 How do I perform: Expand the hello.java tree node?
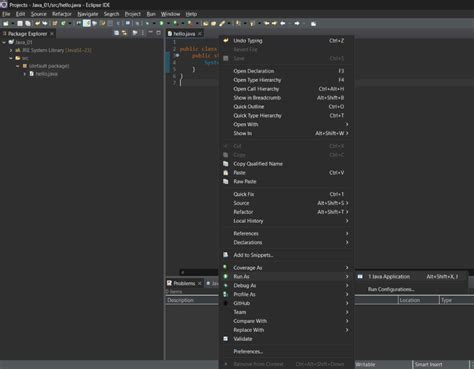point(25,74)
